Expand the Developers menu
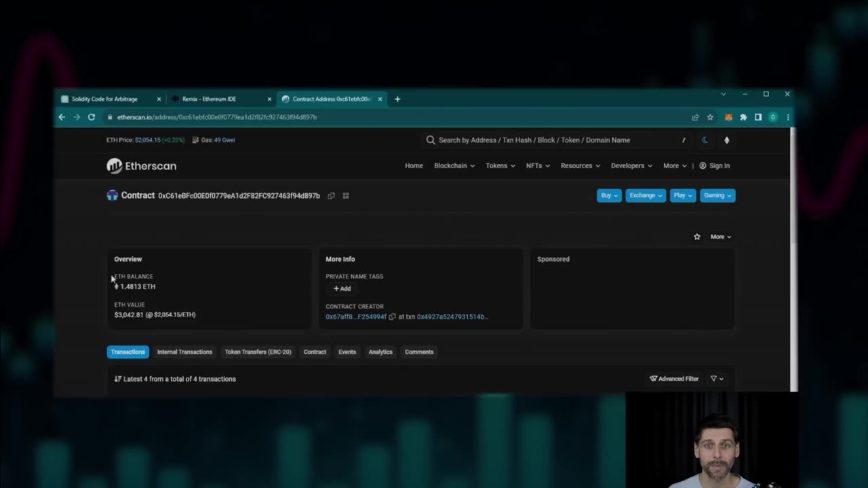Image resolution: width=868 pixels, height=488 pixels. pos(631,166)
